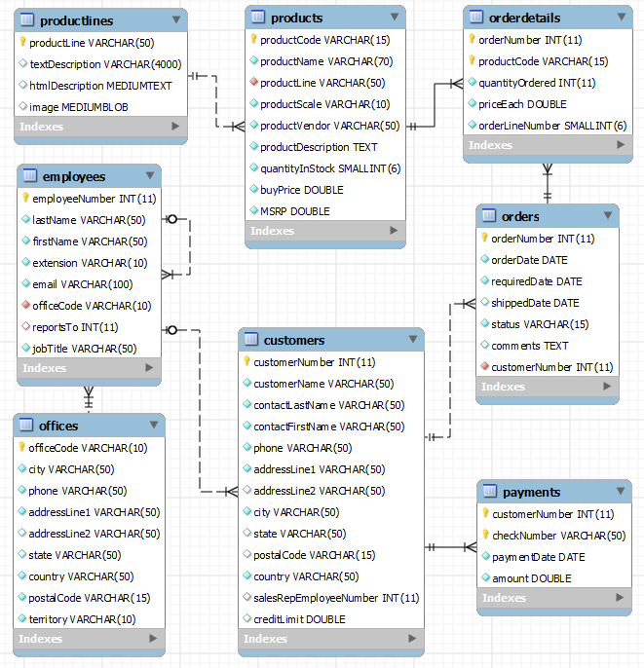Screen dimensions: 644x668
Task: Click red diamond icon beside officeCode in employees
Action: pos(25,305)
